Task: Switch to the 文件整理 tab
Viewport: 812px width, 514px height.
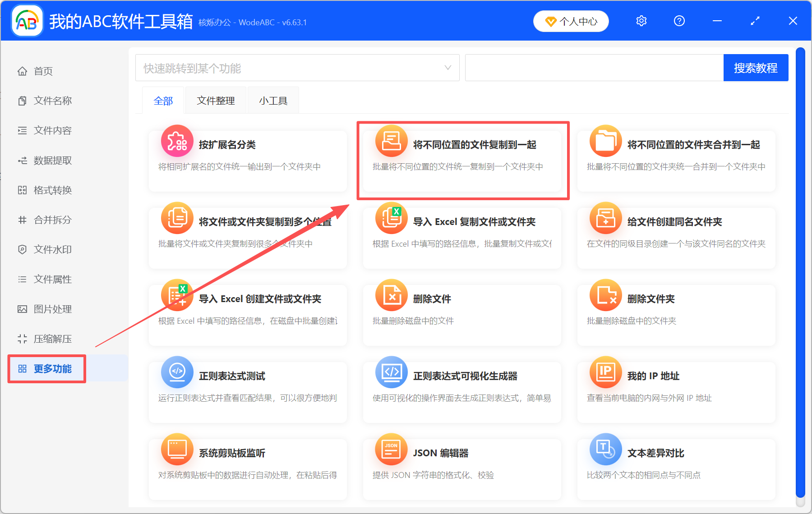Action: (x=215, y=100)
